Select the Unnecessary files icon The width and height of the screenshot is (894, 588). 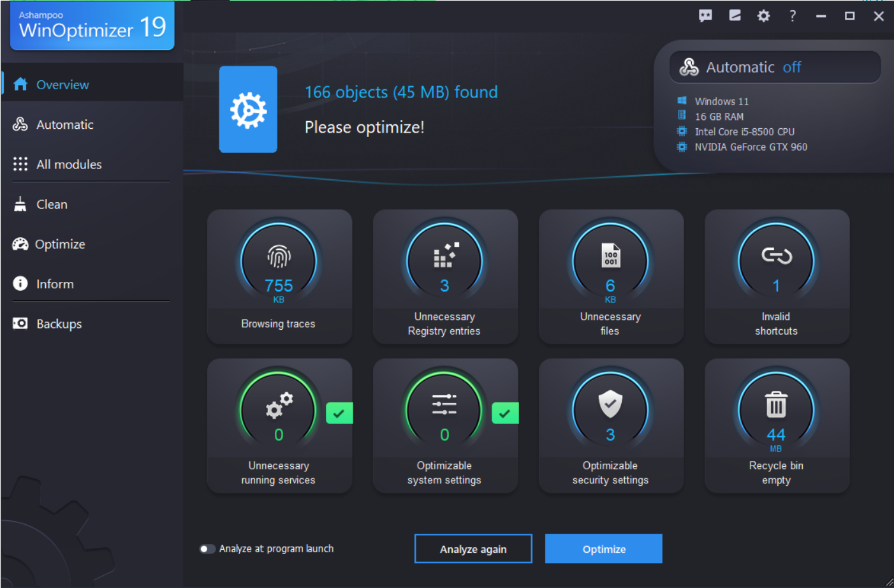(610, 256)
